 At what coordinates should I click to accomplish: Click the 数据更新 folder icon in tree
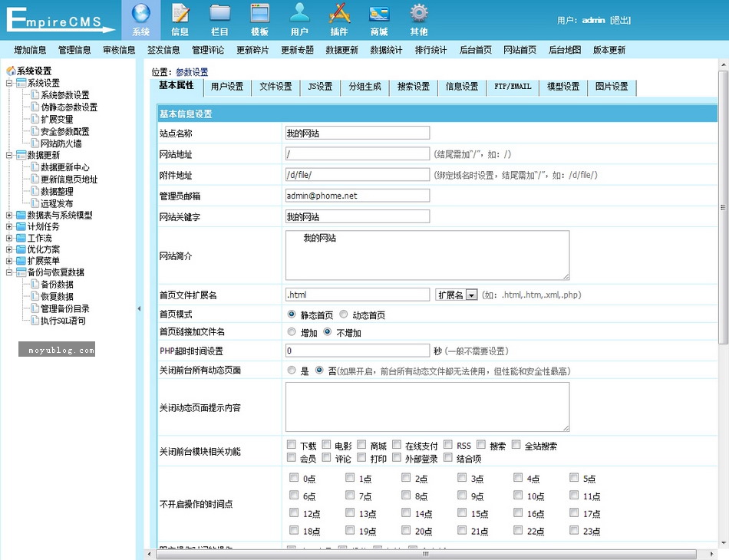(21, 155)
